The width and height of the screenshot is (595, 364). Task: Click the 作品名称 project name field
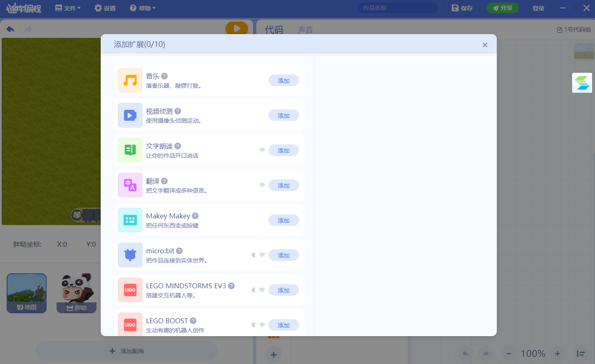pyautogui.click(x=398, y=8)
